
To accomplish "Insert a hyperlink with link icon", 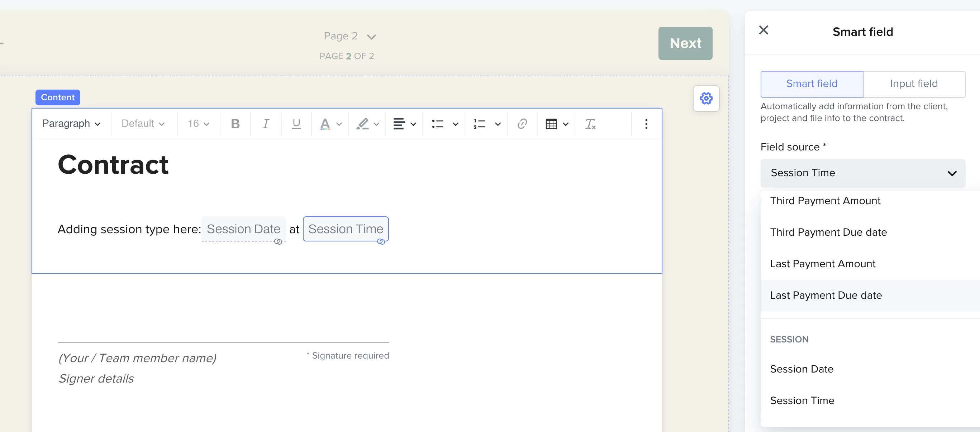I will [522, 124].
